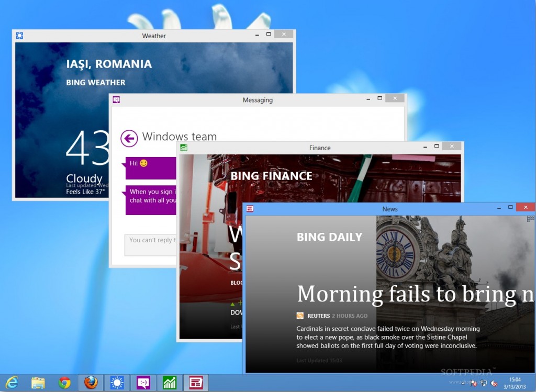The image size is (536, 392).
Task: Click the 'Feels Like 37°' text
Action: click(85, 192)
